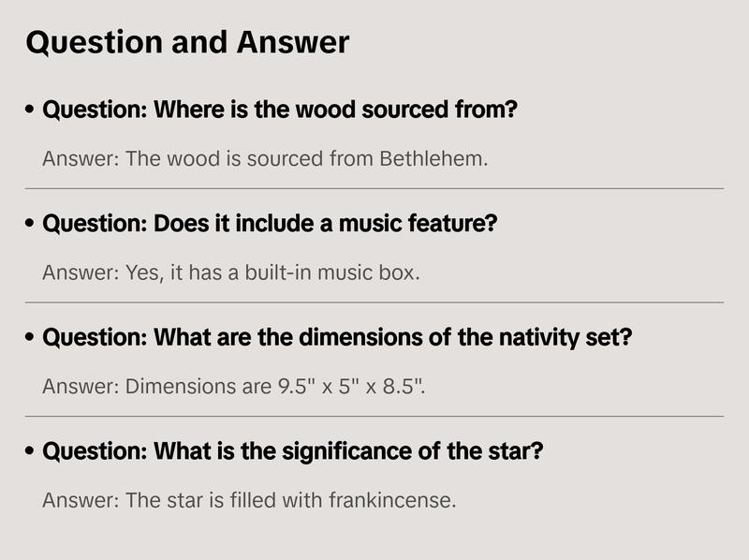
Task: Click the "Question and Answer" heading
Action: coord(187,43)
